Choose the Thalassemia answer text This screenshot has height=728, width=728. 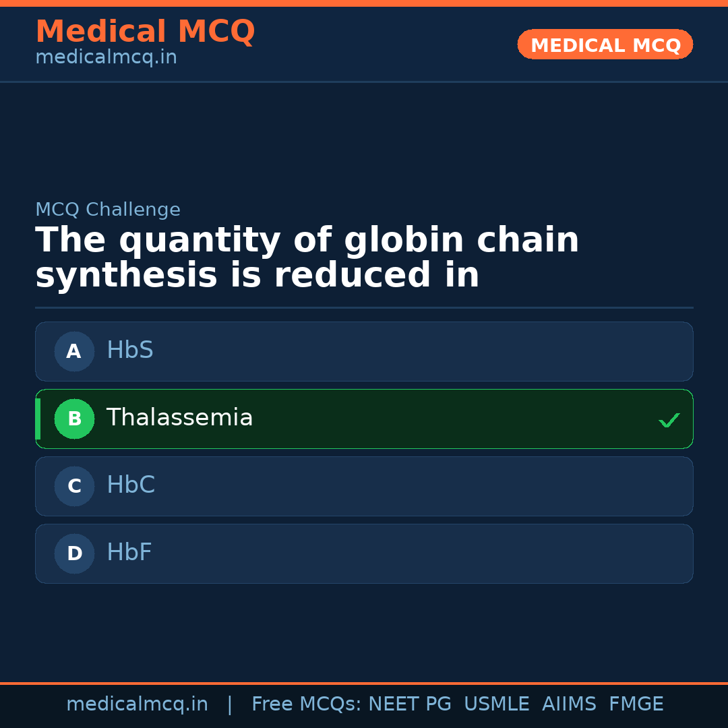(179, 418)
